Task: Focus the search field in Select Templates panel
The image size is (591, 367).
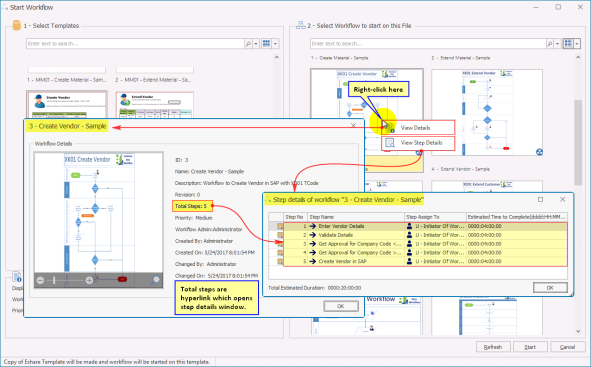Action: (x=135, y=44)
